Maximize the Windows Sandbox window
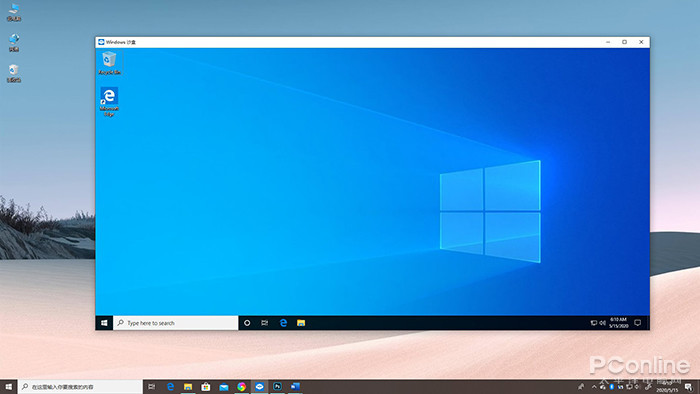This screenshot has width=700, height=394. [x=625, y=42]
